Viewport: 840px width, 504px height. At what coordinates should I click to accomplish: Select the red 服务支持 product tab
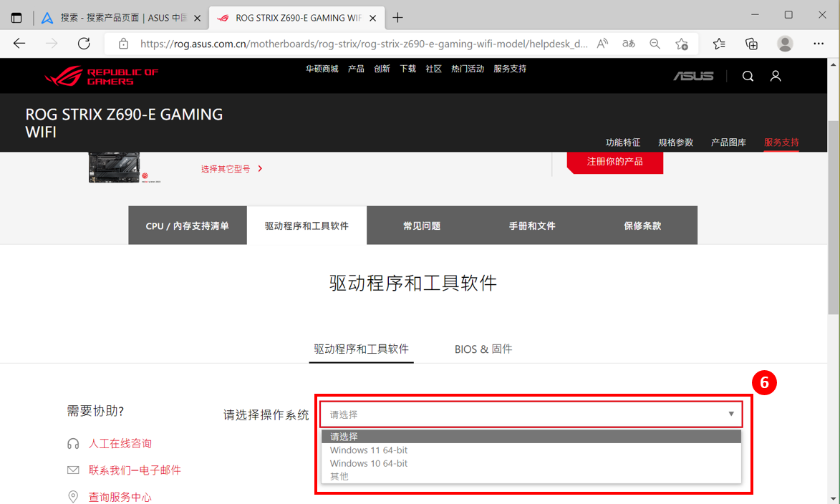point(781,142)
